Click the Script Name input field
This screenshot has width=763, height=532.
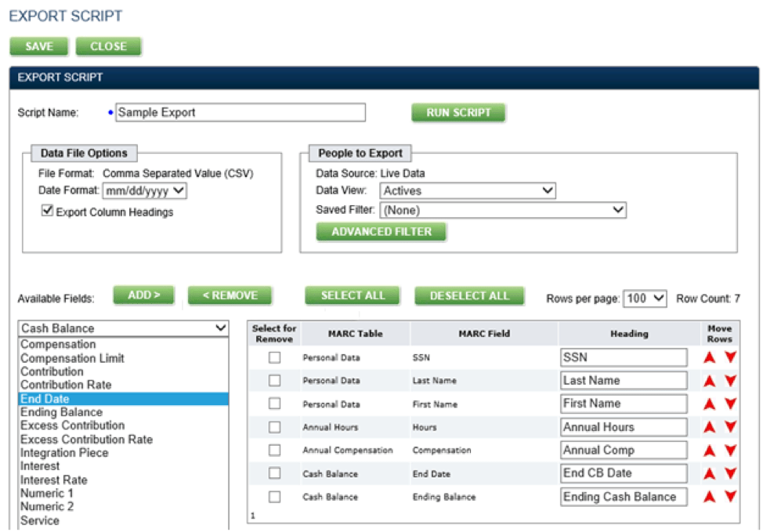tap(240, 113)
